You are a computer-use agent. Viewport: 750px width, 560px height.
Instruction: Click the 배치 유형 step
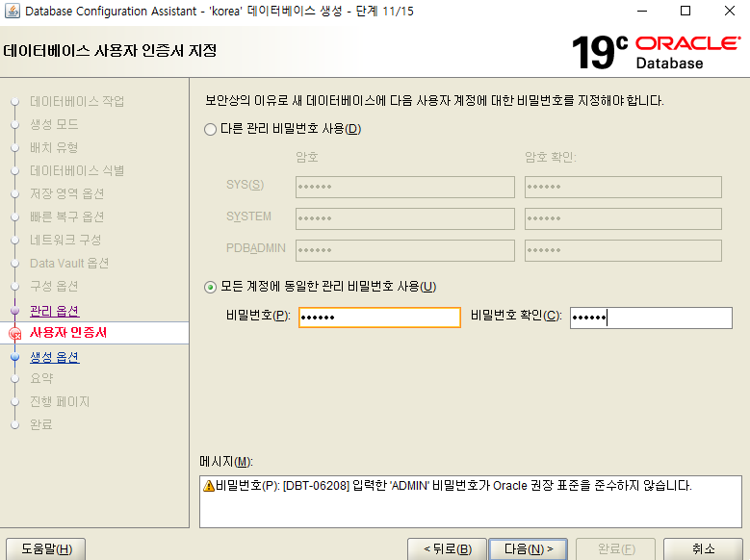54,147
